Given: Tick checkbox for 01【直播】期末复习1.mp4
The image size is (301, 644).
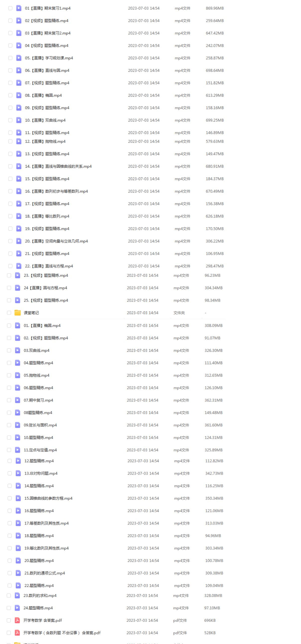Looking at the screenshot, I should (10, 8).
